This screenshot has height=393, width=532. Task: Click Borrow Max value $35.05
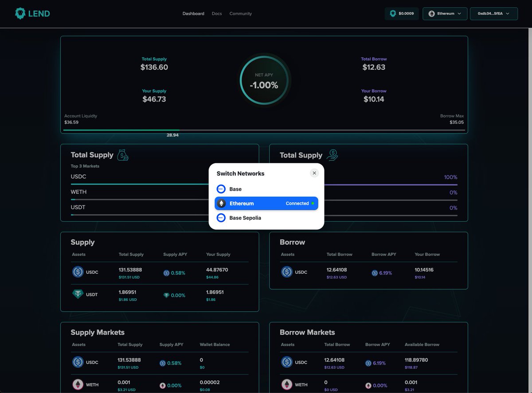pos(457,122)
